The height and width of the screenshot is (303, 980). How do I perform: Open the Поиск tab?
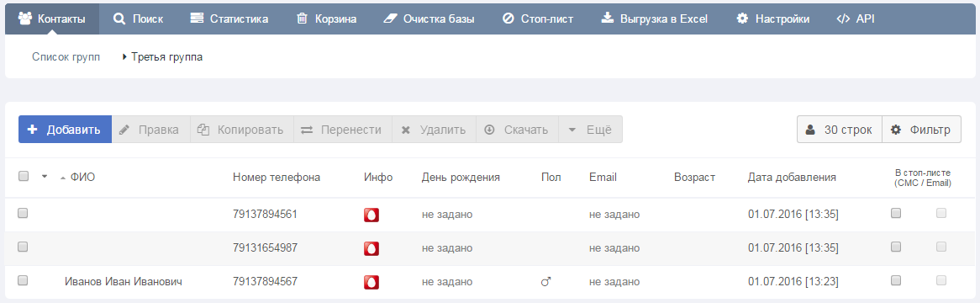(138, 19)
